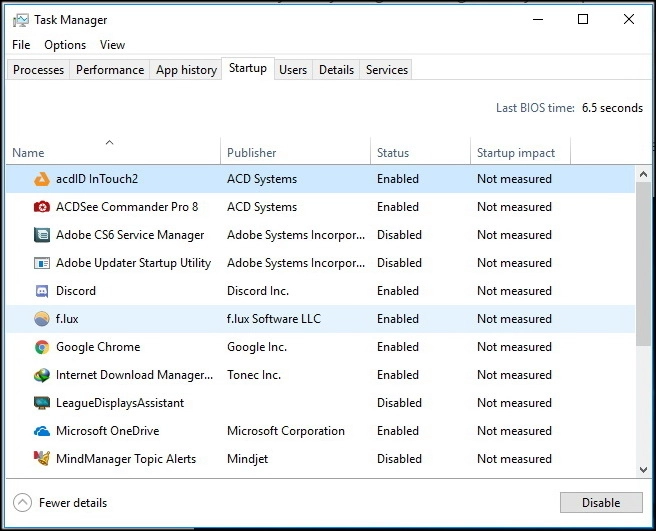Image resolution: width=656 pixels, height=531 pixels.
Task: Select the f.lux startup entry name
Action: pos(67,319)
